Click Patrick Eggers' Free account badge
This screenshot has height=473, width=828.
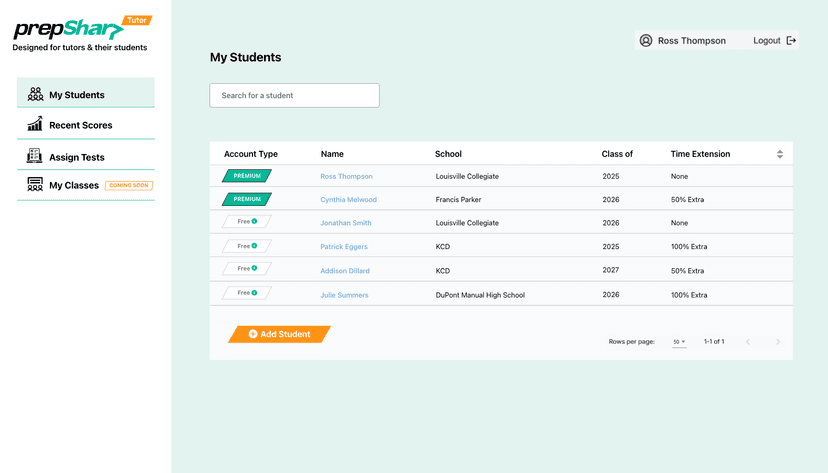coord(246,246)
